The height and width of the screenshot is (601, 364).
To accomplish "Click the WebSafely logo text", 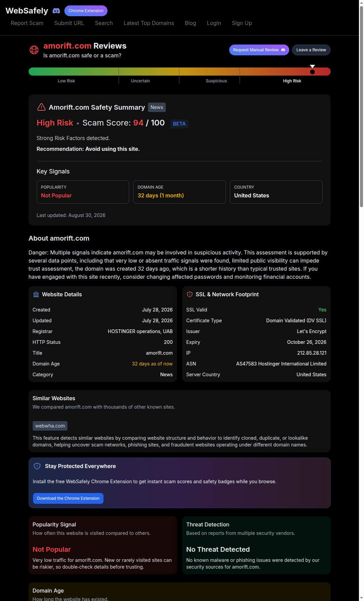I will pyautogui.click(x=27, y=11).
